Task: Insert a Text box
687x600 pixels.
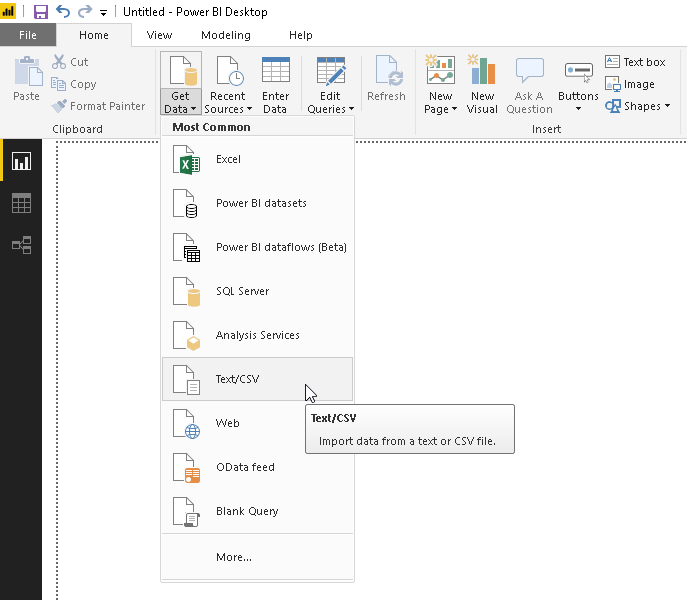Action: point(635,62)
